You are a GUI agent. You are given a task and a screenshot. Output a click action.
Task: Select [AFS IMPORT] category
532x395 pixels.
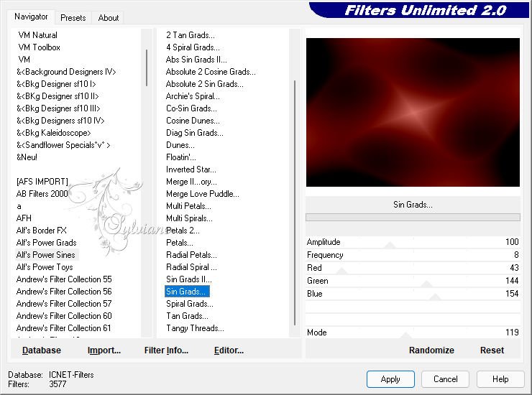point(42,182)
